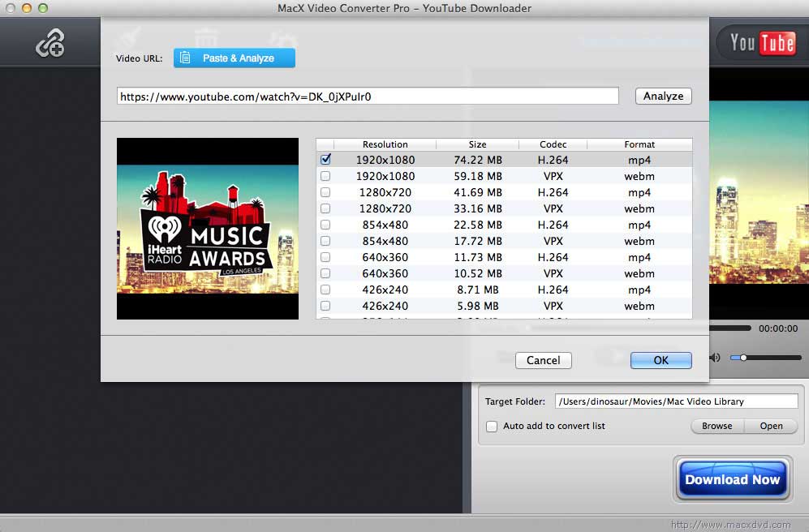Image resolution: width=809 pixels, height=532 pixels.
Task: Click the Target Folder path field
Action: click(x=677, y=401)
